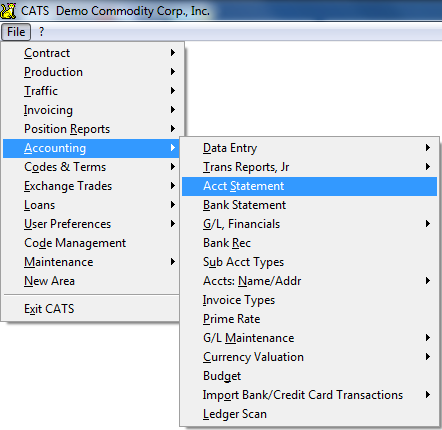The width and height of the screenshot is (442, 430).
Task: Click the CATS cat application icon
Action: (x=8, y=10)
